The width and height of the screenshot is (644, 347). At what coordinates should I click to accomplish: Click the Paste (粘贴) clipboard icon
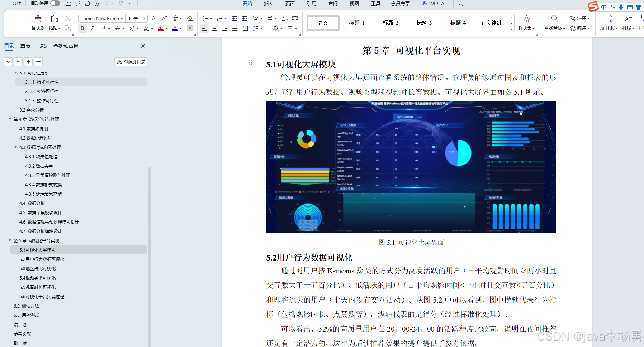click(x=55, y=19)
